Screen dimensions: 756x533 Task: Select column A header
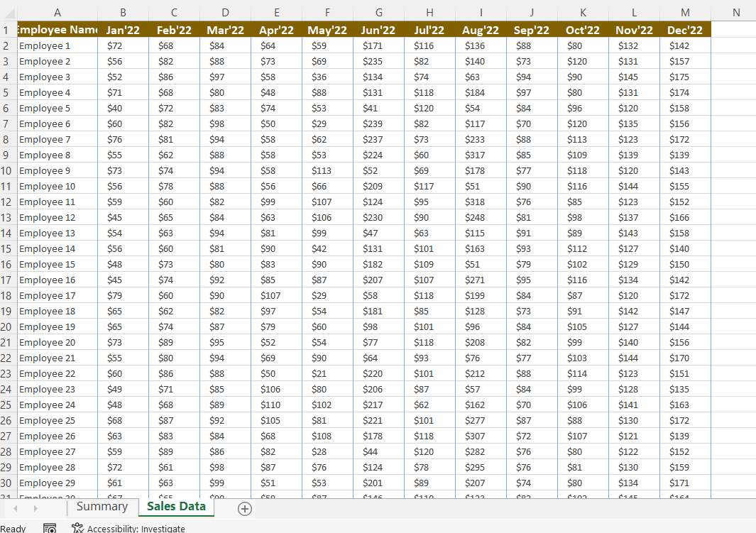pos(57,12)
